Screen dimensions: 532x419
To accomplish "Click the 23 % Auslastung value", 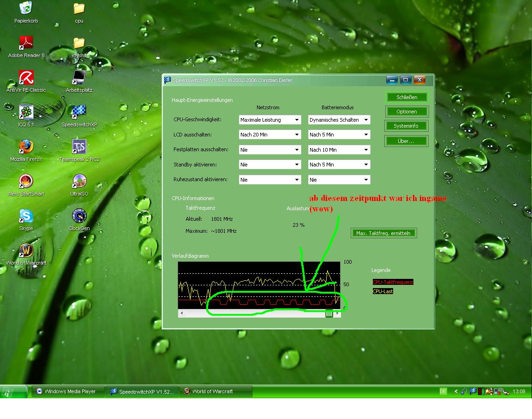I will tap(299, 225).
